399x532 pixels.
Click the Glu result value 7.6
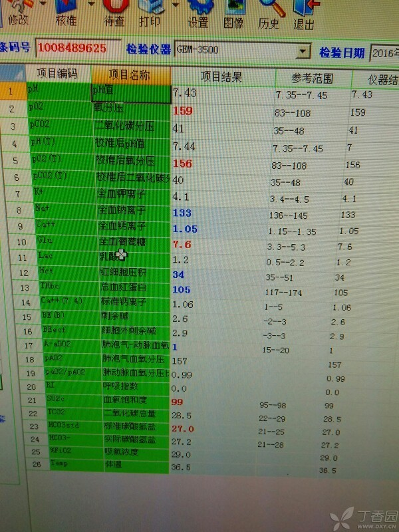point(182,245)
